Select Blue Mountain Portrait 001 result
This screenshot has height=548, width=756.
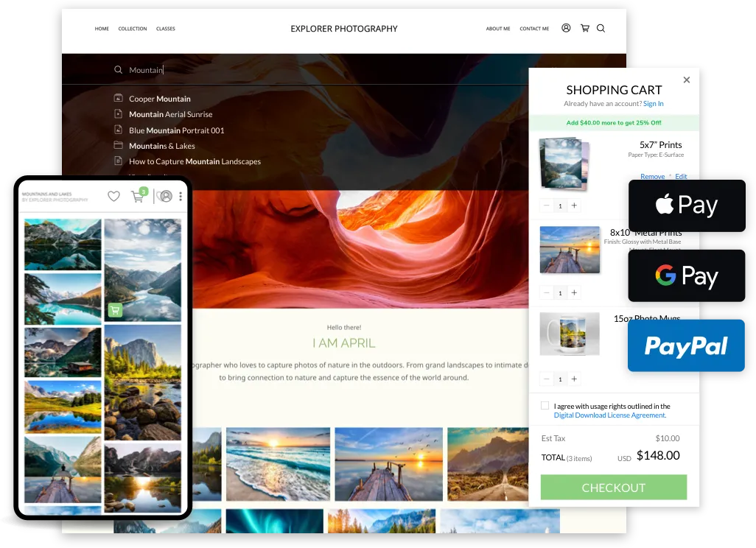coord(176,130)
